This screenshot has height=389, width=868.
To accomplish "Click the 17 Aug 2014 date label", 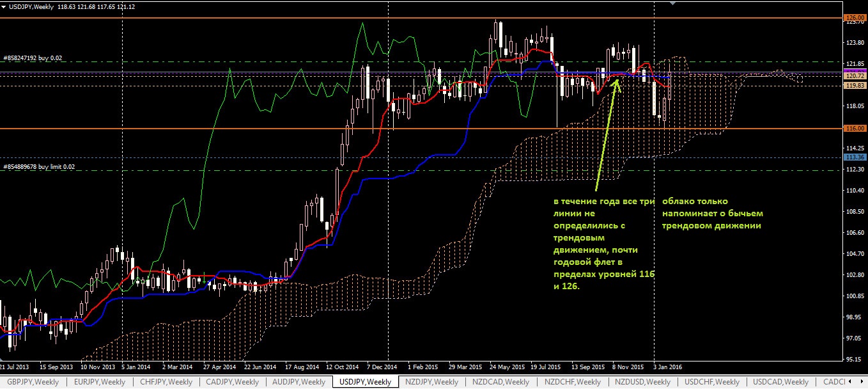I will tap(302, 368).
